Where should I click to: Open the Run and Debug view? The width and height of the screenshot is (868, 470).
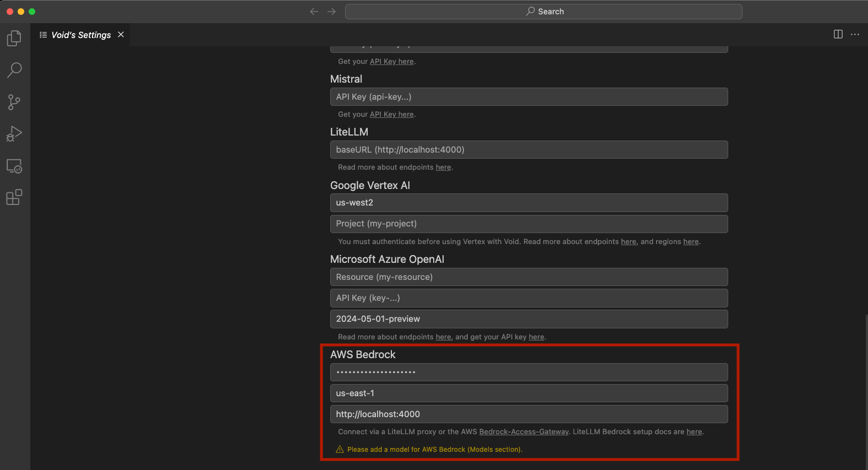(14, 134)
